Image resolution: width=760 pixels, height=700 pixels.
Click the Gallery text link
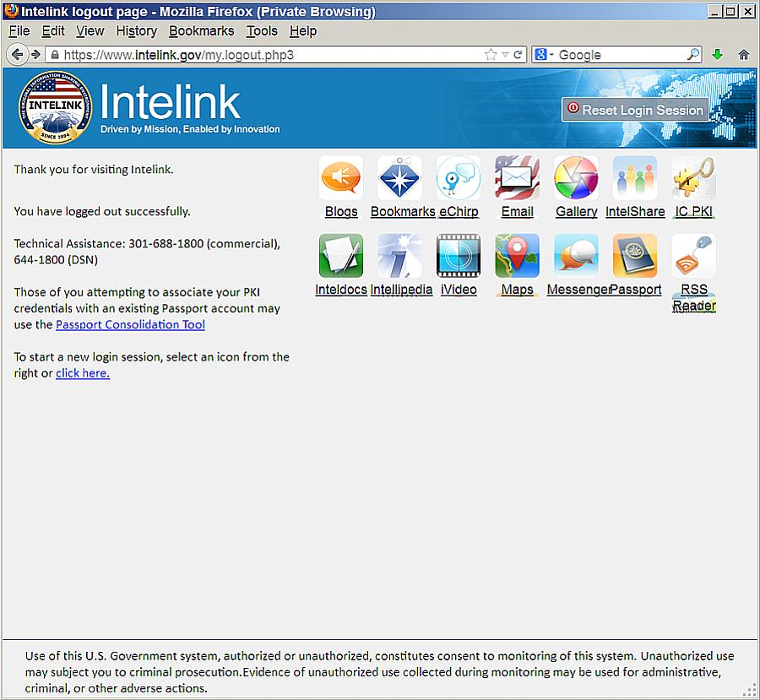(576, 212)
